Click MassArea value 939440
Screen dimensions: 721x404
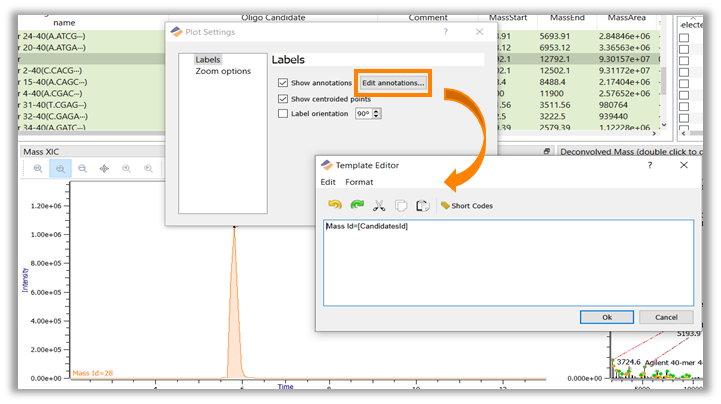pyautogui.click(x=613, y=116)
